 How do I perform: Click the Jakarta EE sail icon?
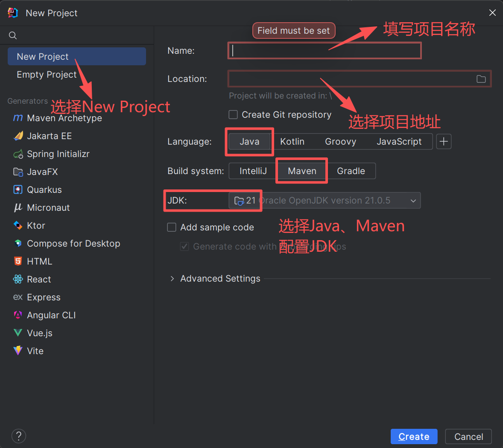[x=18, y=136]
